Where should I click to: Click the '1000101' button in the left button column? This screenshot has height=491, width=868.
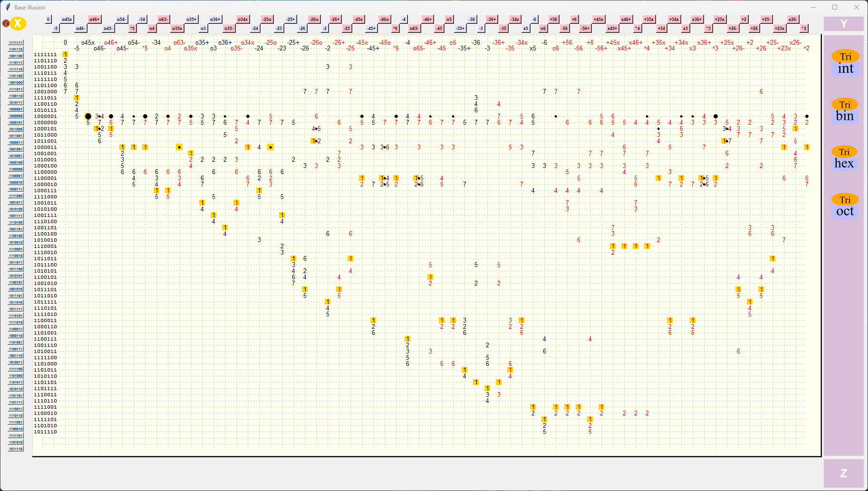pos(16,122)
